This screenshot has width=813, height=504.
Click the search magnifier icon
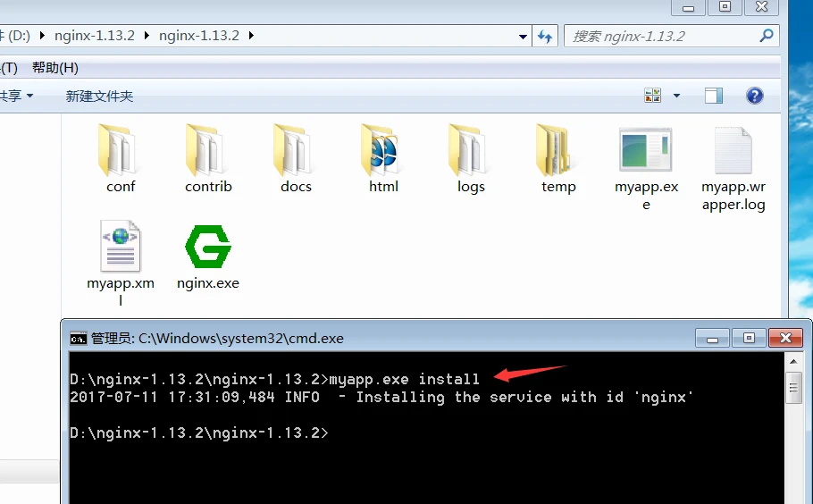tap(766, 36)
